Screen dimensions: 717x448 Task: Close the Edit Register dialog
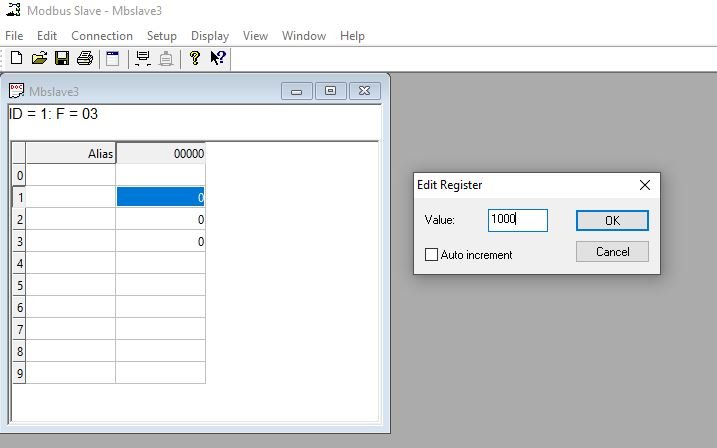(x=645, y=185)
